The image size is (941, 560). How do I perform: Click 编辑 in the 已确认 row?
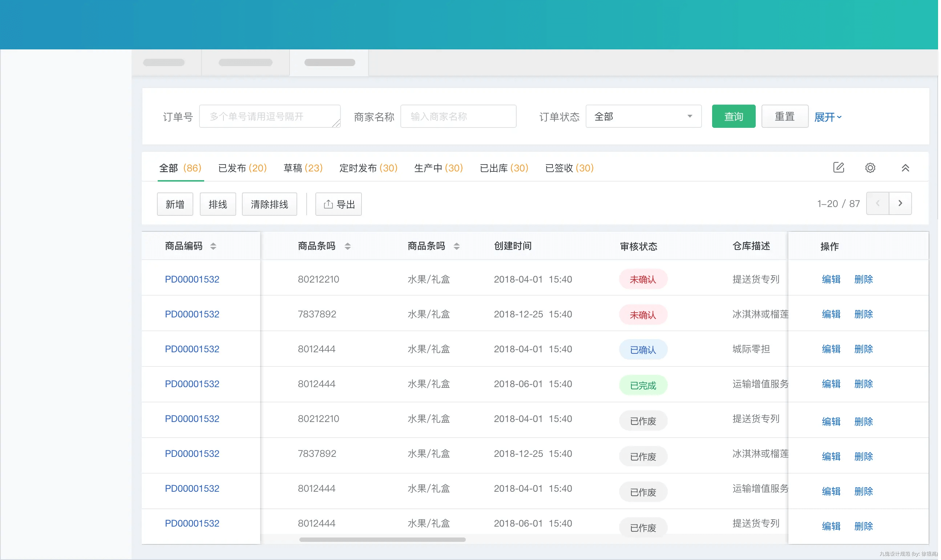pyautogui.click(x=831, y=349)
